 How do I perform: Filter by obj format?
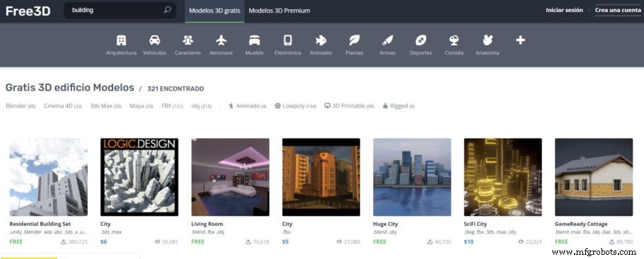click(201, 106)
